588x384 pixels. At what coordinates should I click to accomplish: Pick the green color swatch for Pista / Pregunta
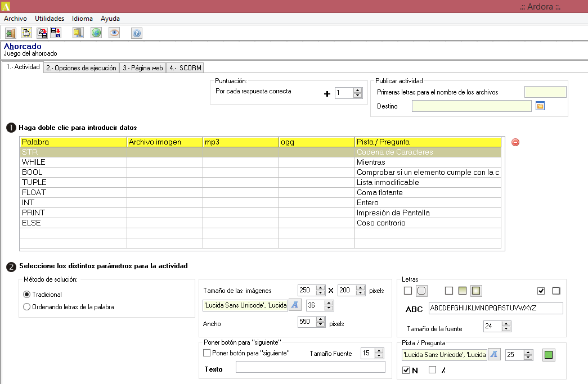(x=549, y=355)
